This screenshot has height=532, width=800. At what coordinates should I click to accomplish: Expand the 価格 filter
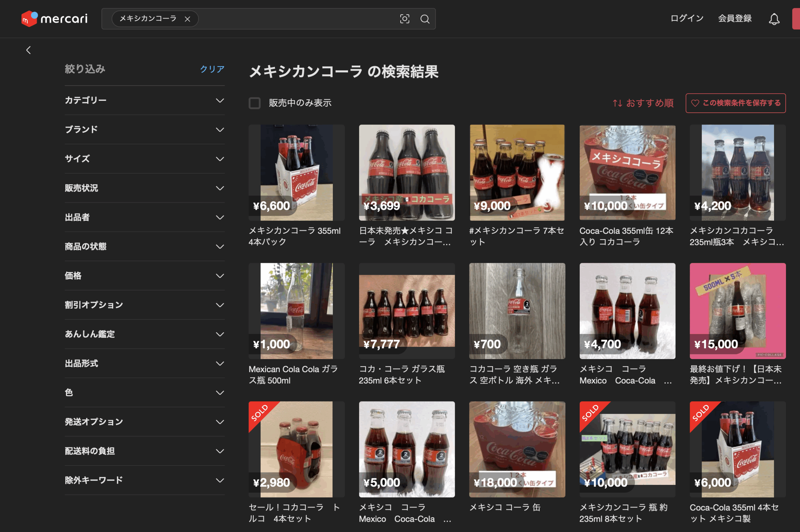145,275
